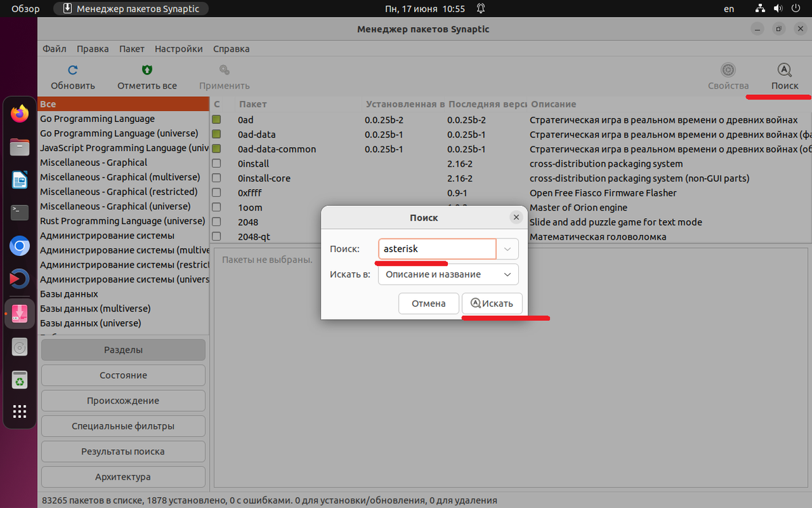The image size is (812, 508).
Task: Select the Go Programming Language (universe) section
Action: 123,133
